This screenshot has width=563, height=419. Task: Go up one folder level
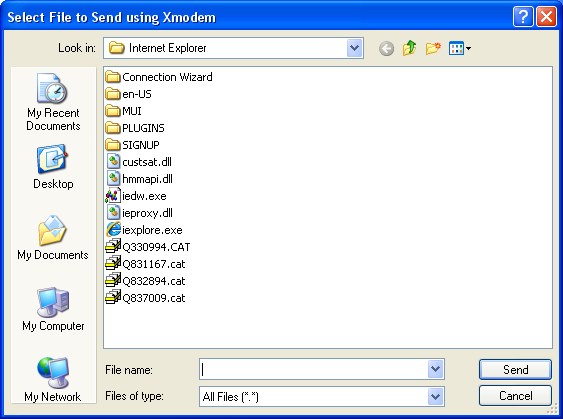click(x=409, y=48)
